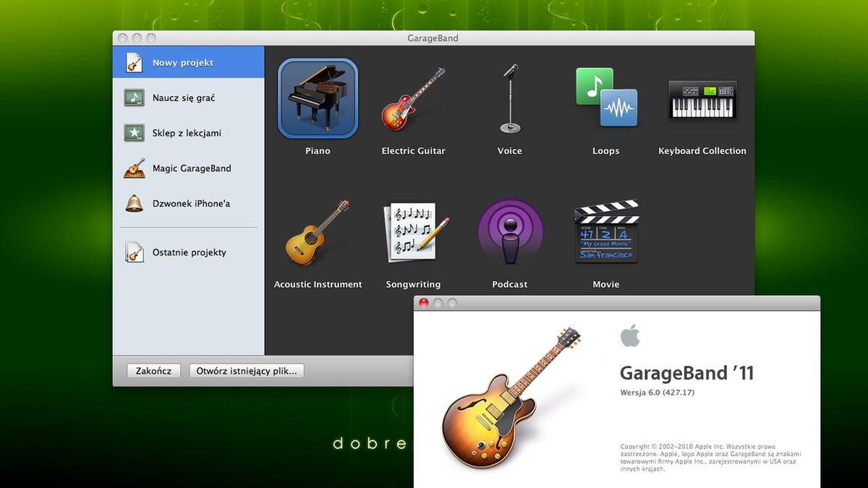This screenshot has width=868, height=488.
Task: Open the Movie project template
Action: click(605, 231)
